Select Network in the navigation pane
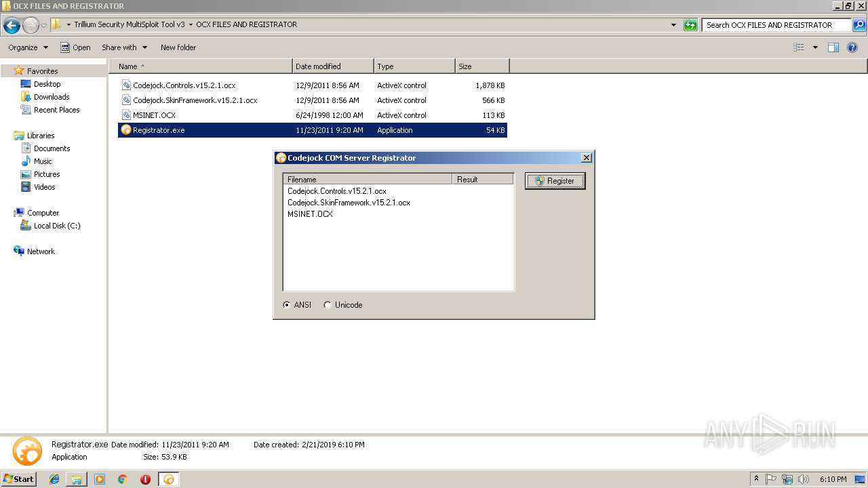The width and height of the screenshot is (868, 488). pyautogui.click(x=41, y=251)
